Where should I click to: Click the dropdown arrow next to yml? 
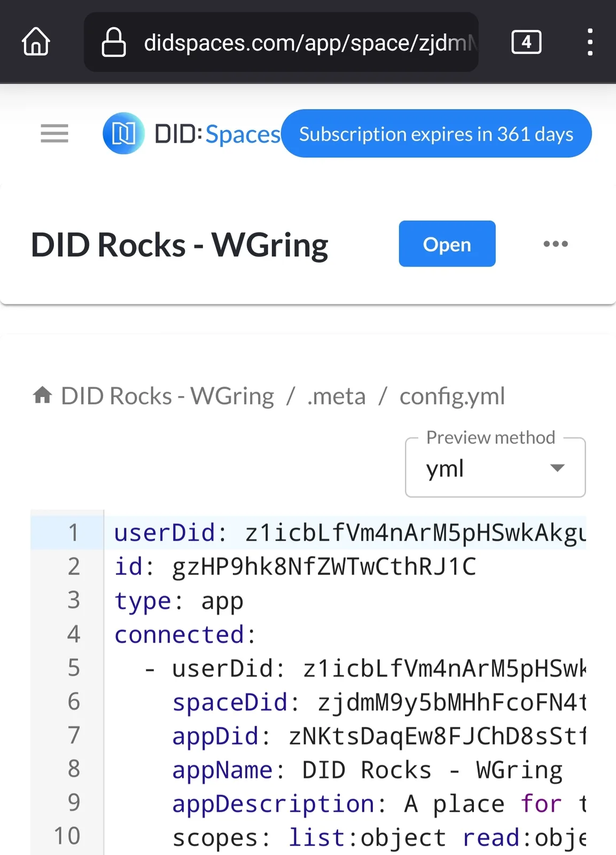(557, 468)
